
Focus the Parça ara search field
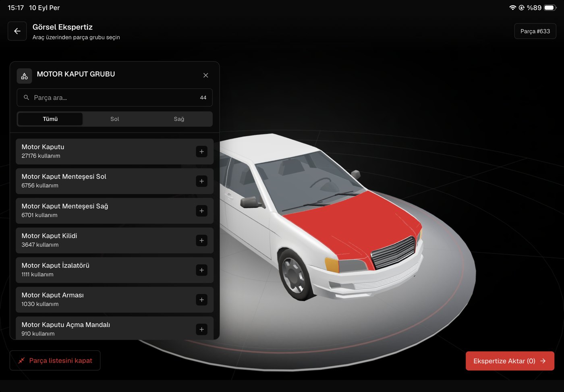(x=115, y=97)
